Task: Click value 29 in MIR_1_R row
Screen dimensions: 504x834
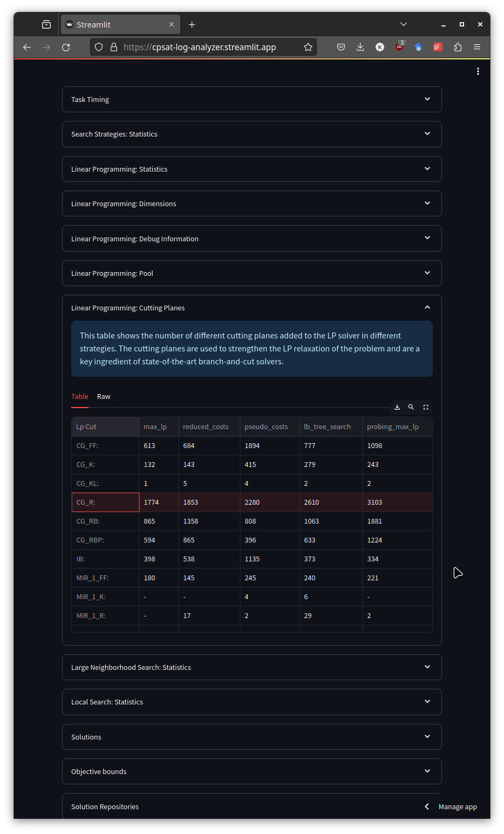Action: [331, 616]
